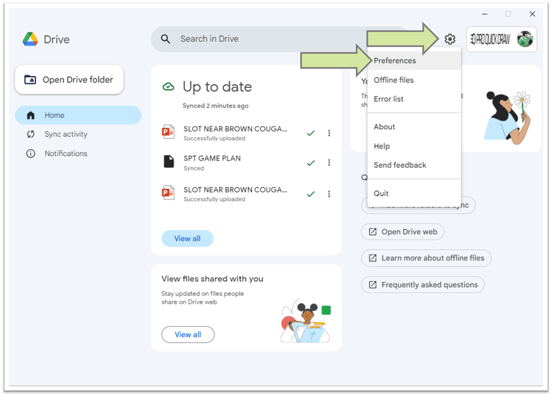Click View all under Up to date
Screen dimensions: 552x396
coord(187,238)
